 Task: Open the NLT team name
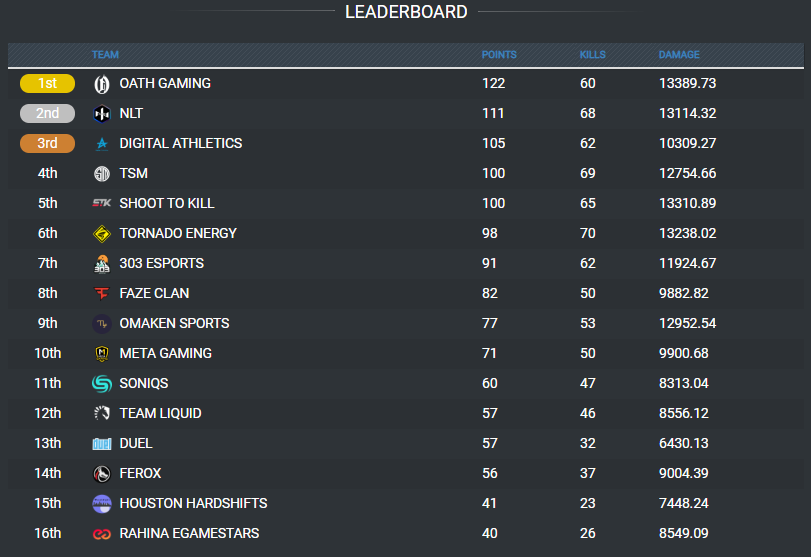click(x=131, y=113)
